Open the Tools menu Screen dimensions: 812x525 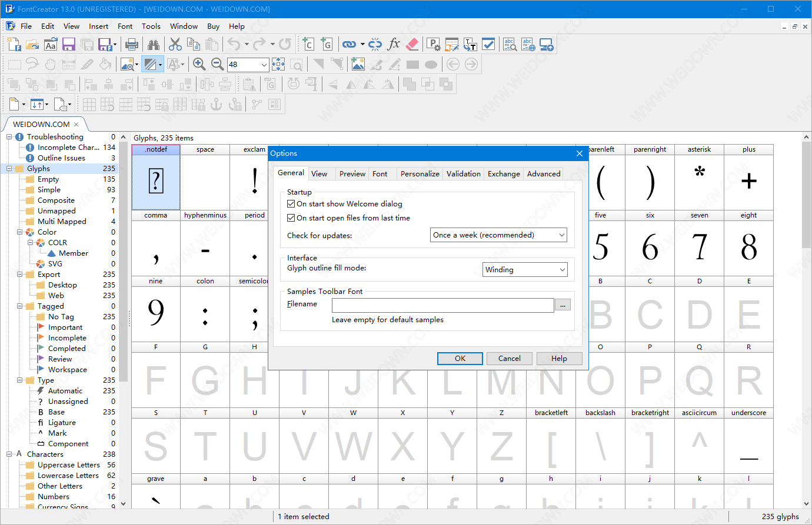151,26
